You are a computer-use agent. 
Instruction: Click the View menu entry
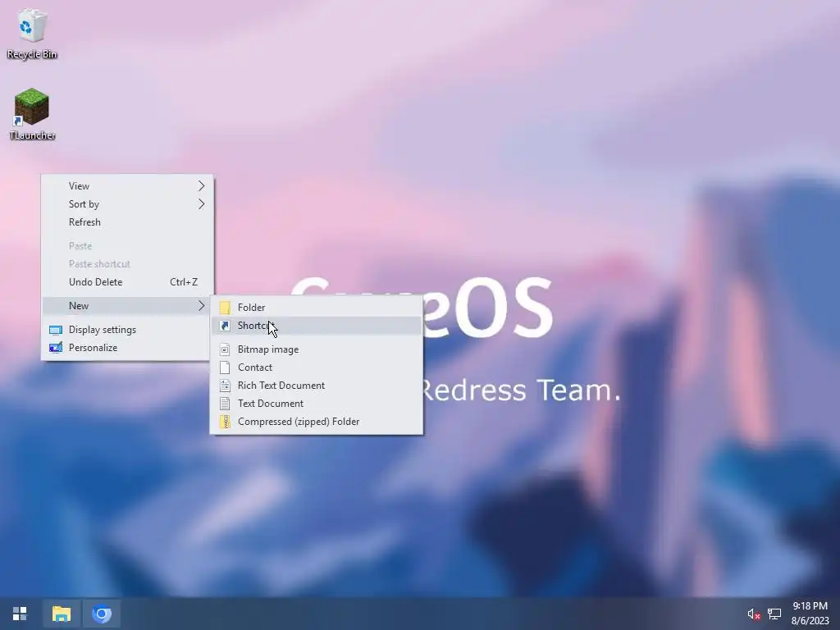click(x=127, y=186)
